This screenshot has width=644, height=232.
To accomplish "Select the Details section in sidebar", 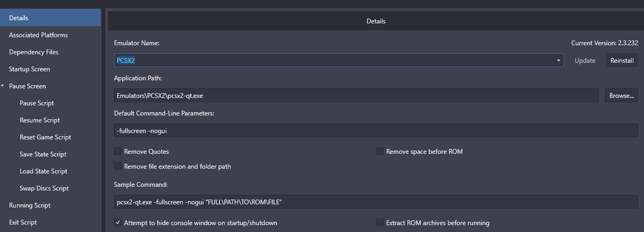I will point(51,18).
